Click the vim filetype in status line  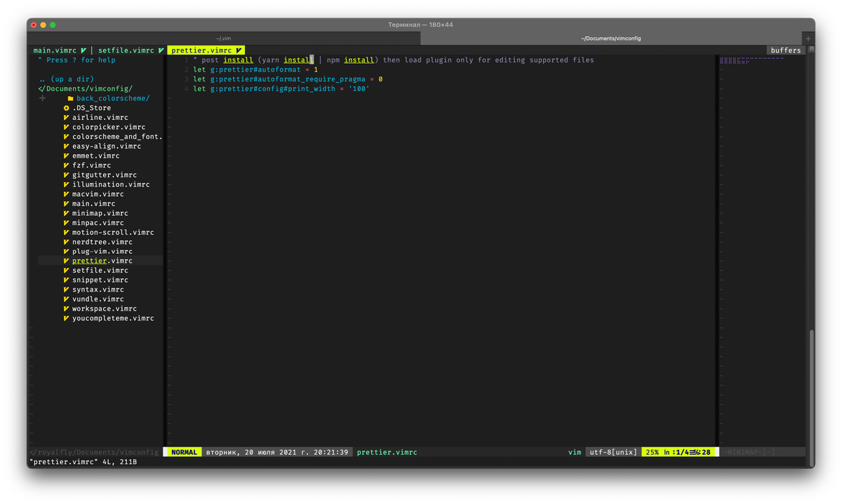click(x=575, y=453)
